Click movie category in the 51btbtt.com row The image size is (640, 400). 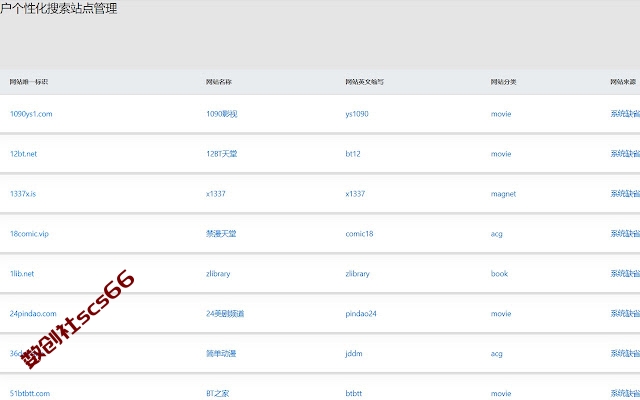point(501,394)
